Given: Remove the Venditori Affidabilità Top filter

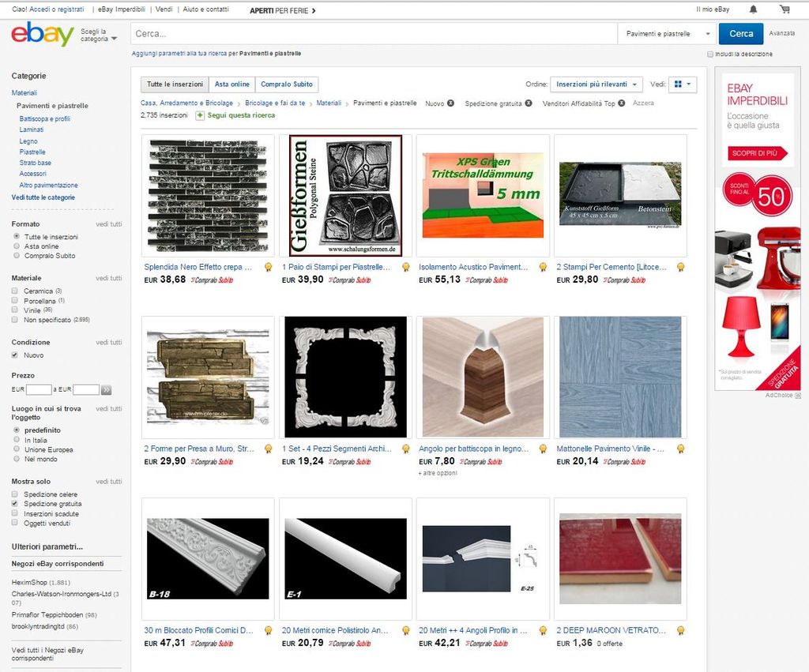Looking at the screenshot, I should click(x=622, y=103).
